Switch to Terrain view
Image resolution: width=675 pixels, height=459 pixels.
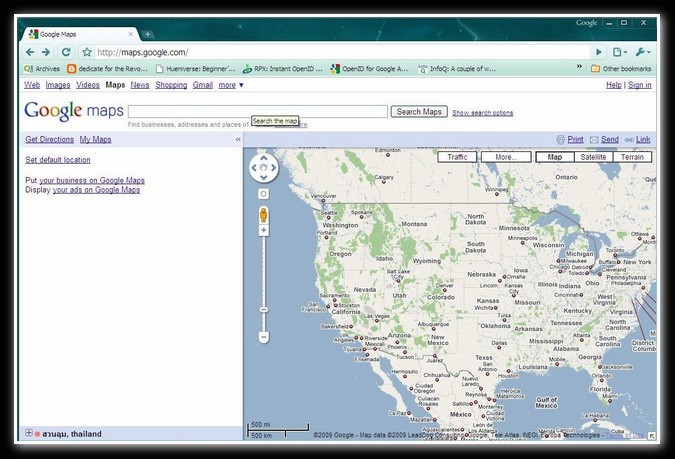click(632, 157)
